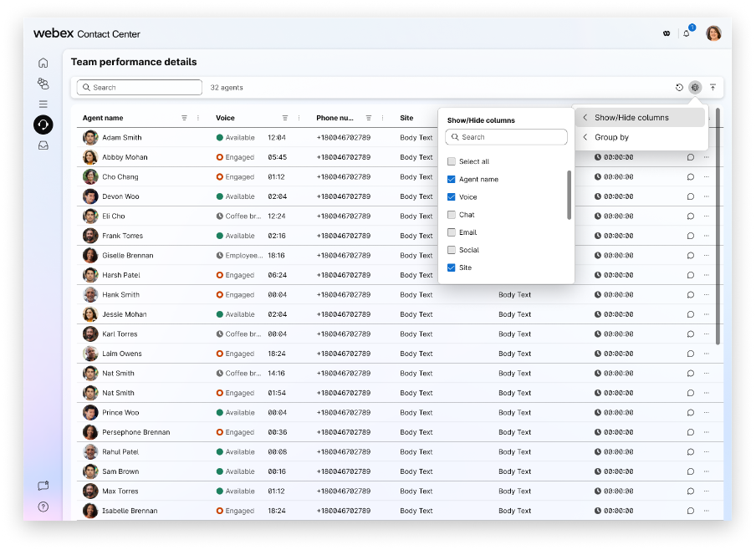Screen dimensions: 756x550
Task: Open chat bubble for Rahul Patel row
Action: coord(690,452)
